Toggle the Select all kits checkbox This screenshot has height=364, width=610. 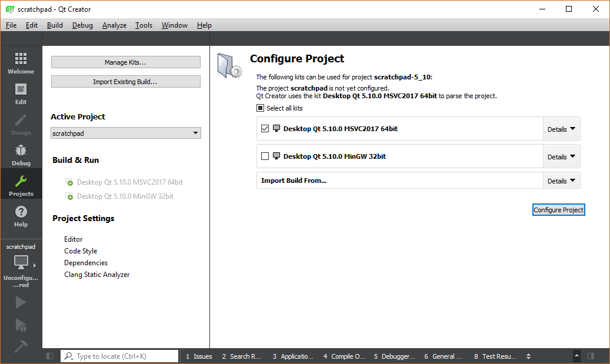260,108
